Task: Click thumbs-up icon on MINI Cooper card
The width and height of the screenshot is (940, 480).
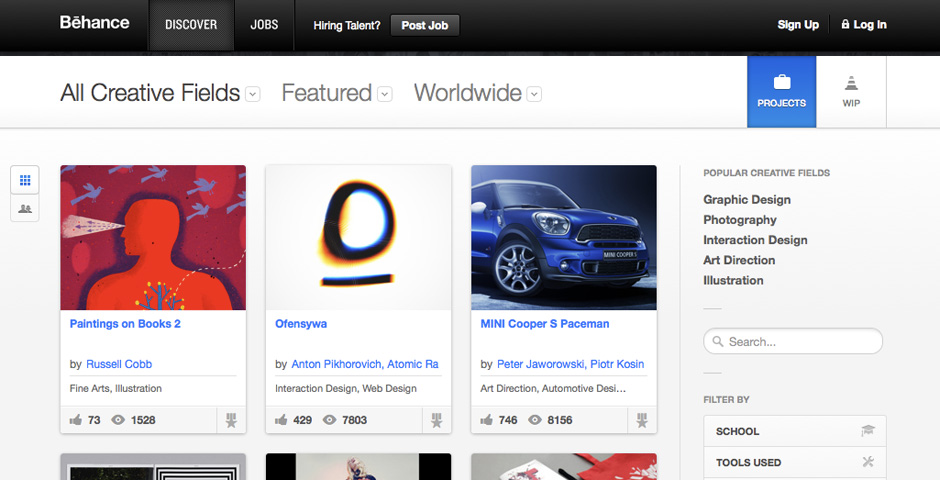Action: click(x=486, y=420)
